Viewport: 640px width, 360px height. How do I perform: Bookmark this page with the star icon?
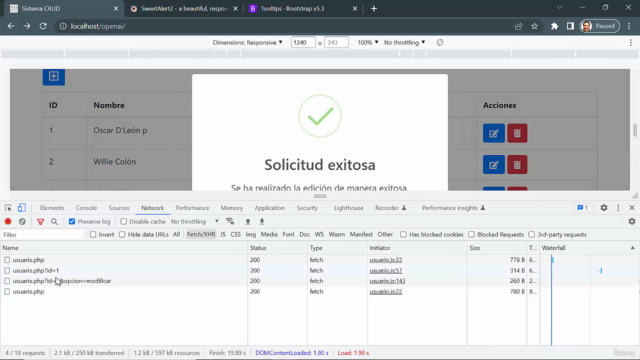pos(534,26)
